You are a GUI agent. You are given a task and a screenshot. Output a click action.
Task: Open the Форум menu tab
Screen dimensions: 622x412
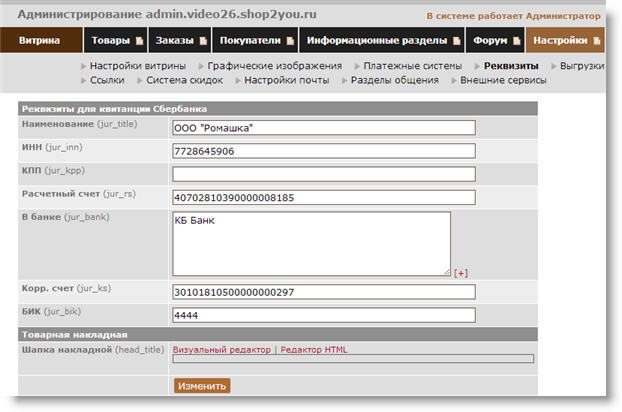click(495, 40)
